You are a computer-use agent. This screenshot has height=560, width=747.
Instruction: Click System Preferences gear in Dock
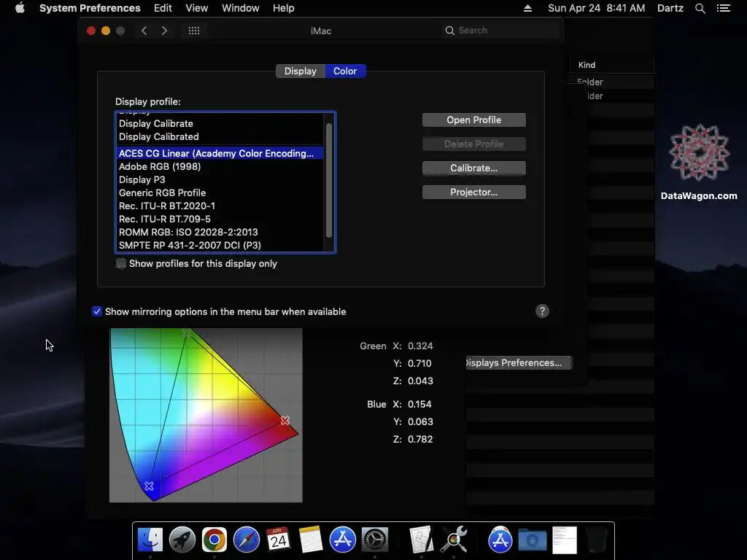pyautogui.click(x=375, y=540)
